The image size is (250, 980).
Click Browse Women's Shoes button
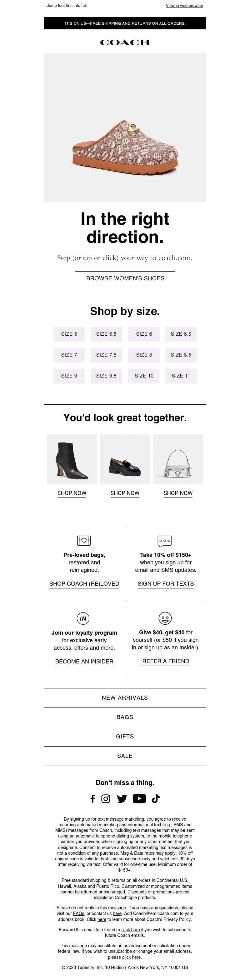[125, 278]
